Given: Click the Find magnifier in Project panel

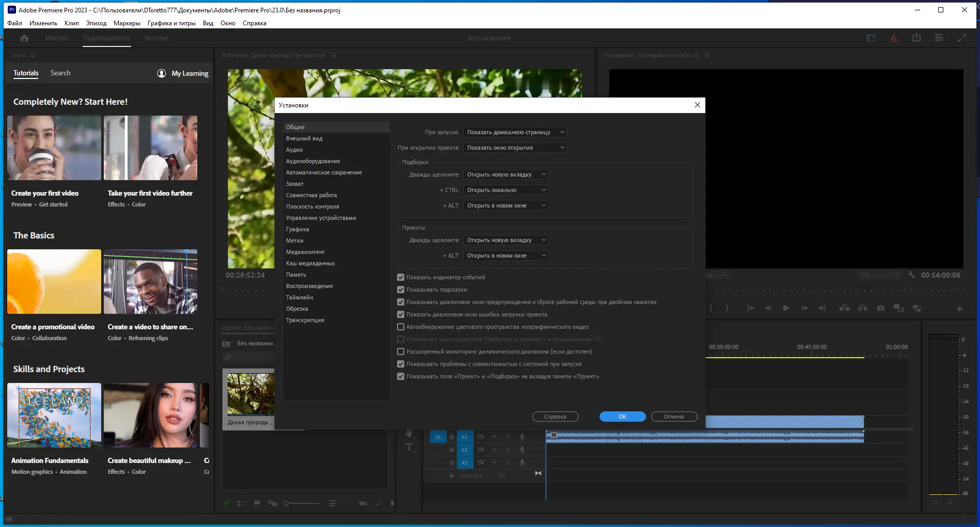Looking at the screenshot, I should (379, 503).
